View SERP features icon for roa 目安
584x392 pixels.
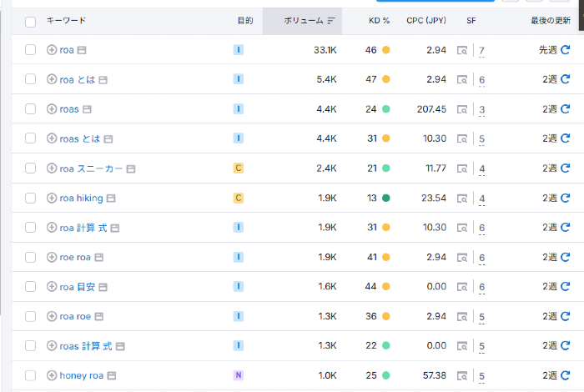click(x=462, y=287)
